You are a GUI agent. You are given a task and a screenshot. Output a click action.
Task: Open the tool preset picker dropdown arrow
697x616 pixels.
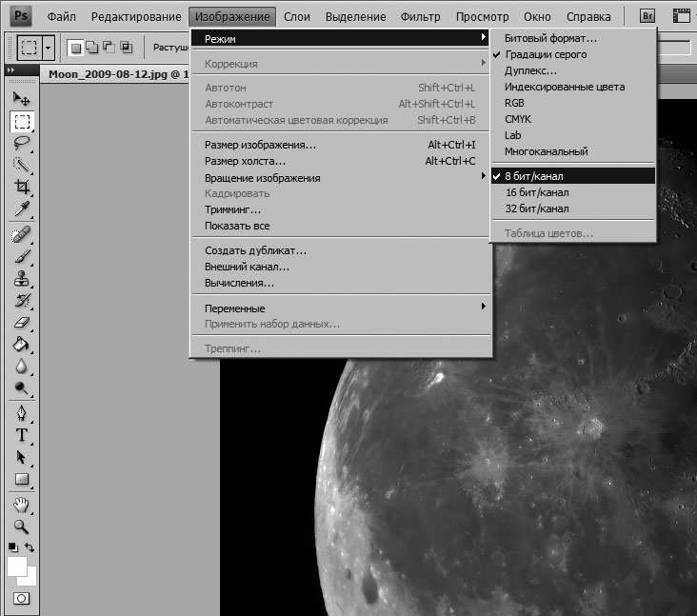[x=48, y=46]
